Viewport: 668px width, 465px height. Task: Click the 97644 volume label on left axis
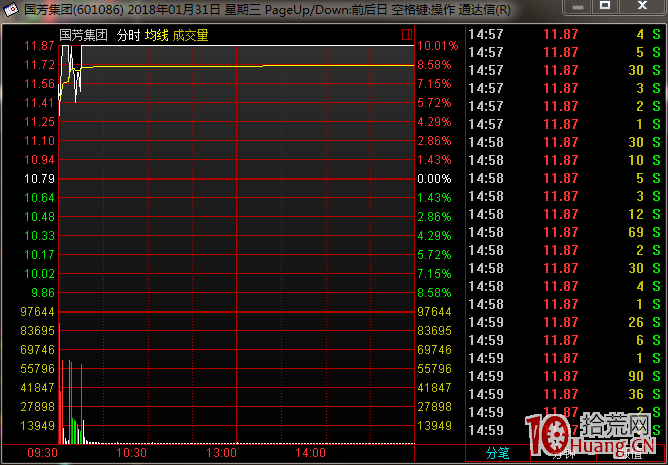[x=37, y=312]
